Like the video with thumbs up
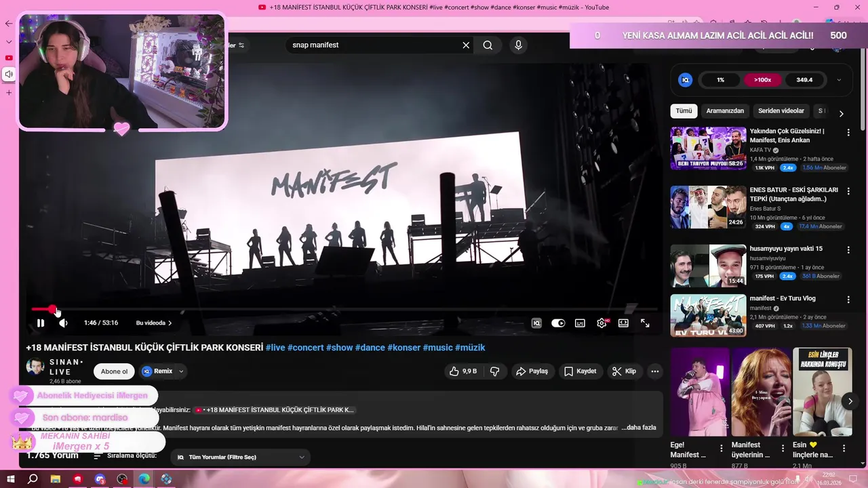The width and height of the screenshot is (868, 488). 463,371
